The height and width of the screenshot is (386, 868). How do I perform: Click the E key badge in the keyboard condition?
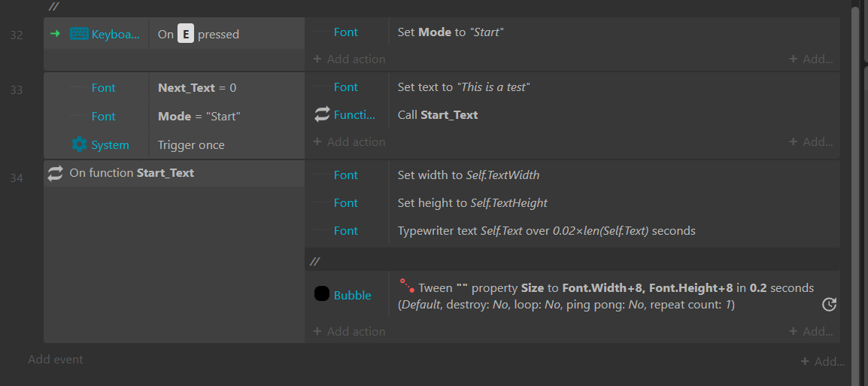pos(186,34)
